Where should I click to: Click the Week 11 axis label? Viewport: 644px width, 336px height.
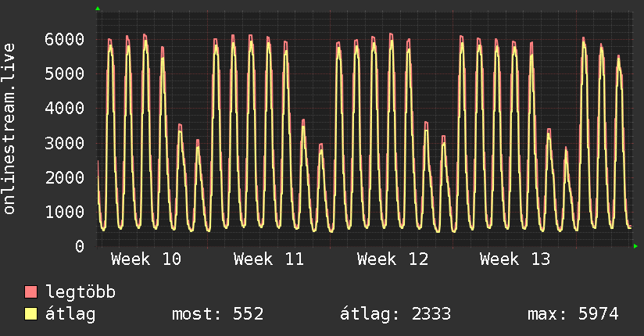coord(269,259)
